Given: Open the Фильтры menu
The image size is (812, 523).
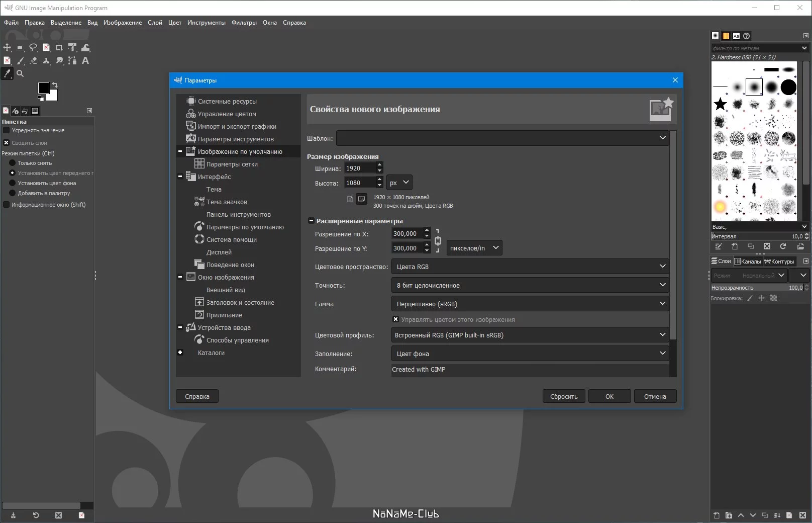Looking at the screenshot, I should (244, 23).
